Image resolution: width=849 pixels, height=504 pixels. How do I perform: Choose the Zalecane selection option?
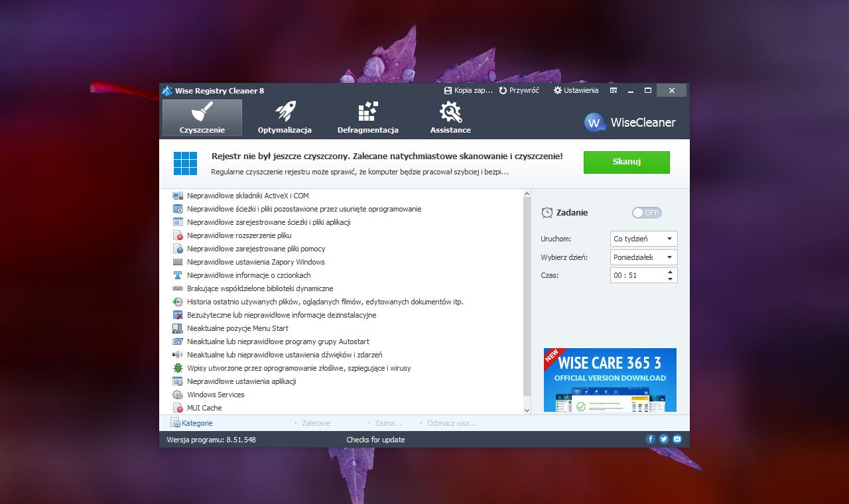(316, 423)
